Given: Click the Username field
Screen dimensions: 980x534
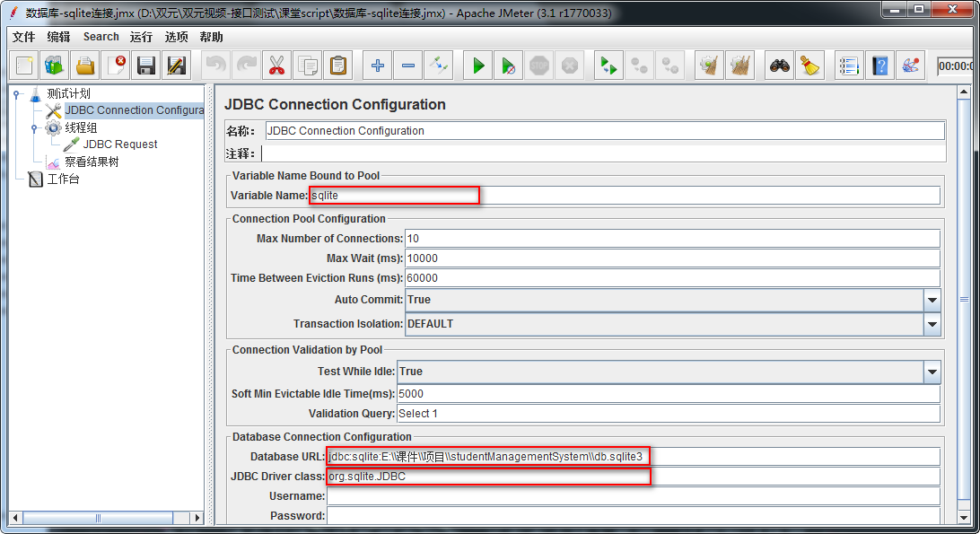Looking at the screenshot, I should click(x=633, y=496).
